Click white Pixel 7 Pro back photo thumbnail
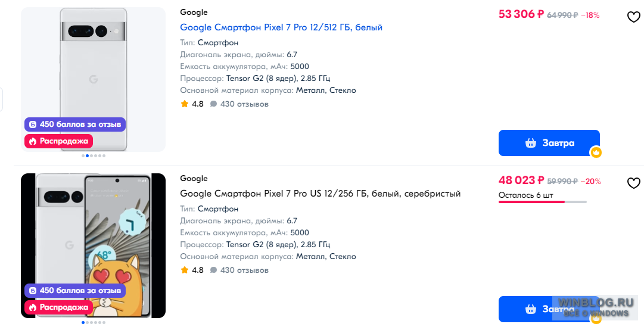Viewport: 644px width, 327px height. (x=93, y=79)
